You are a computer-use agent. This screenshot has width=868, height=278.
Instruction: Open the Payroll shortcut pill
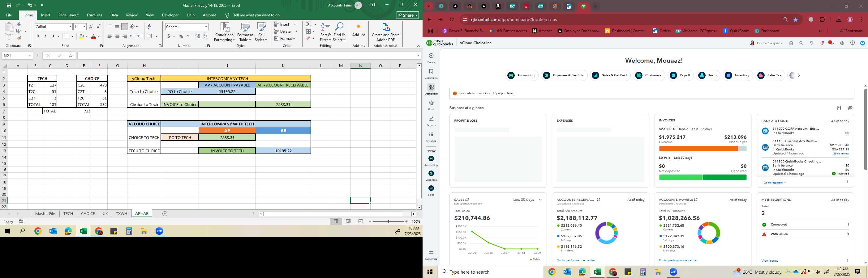tap(681, 75)
